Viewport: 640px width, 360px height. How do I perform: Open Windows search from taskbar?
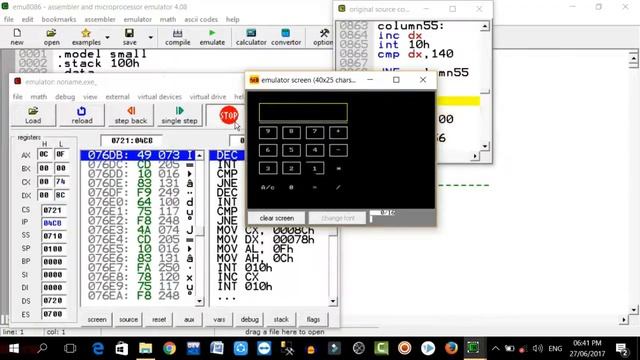coord(42,348)
